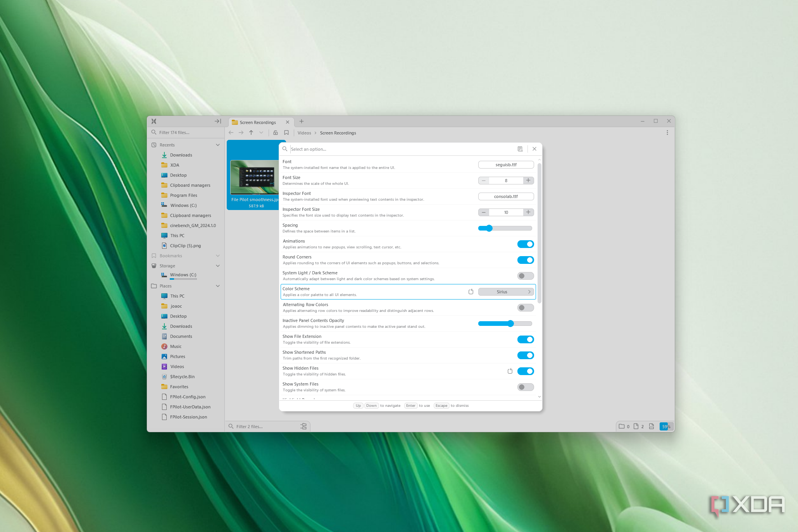
Task: Click the options list view icon
Action: [520, 149]
